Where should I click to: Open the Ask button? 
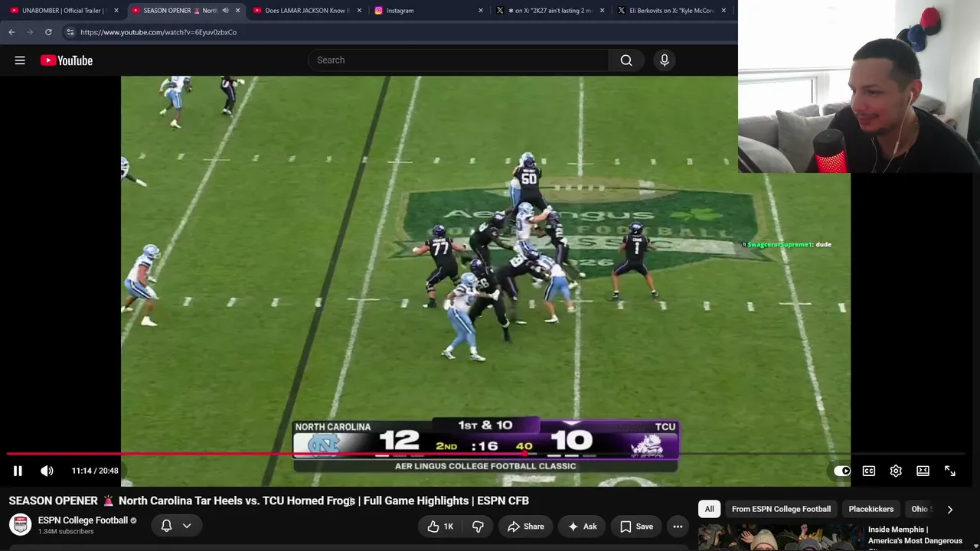582,527
